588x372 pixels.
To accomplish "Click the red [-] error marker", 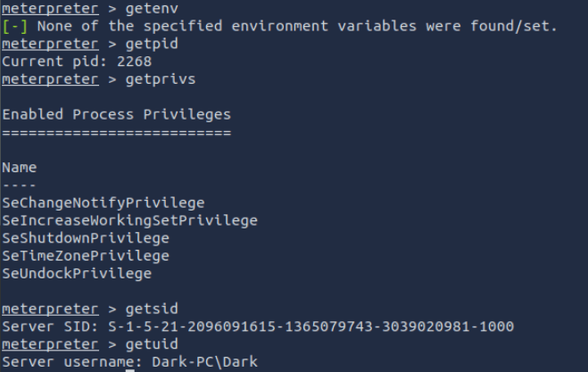I will point(12,26).
